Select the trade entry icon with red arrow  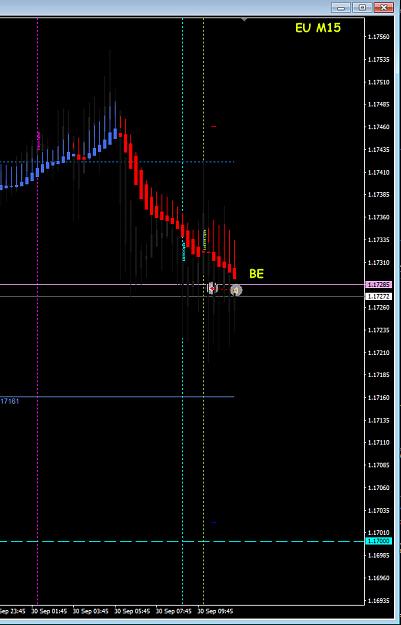coord(212,288)
